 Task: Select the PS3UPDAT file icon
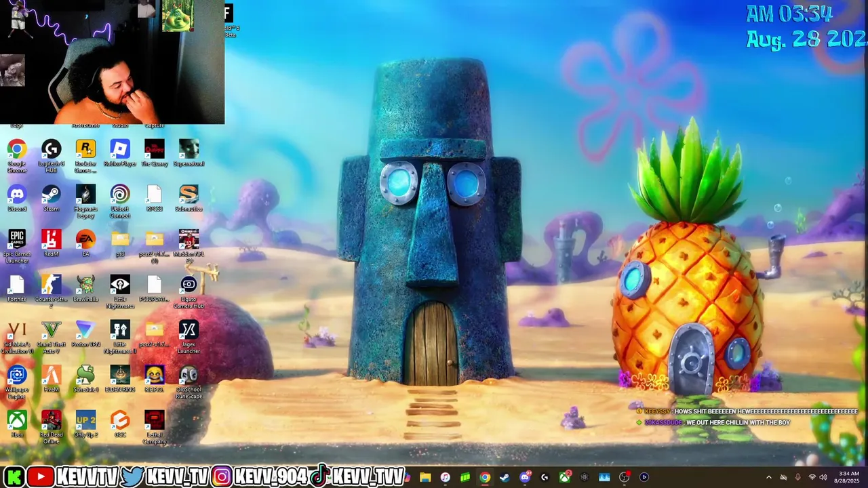coord(155,289)
